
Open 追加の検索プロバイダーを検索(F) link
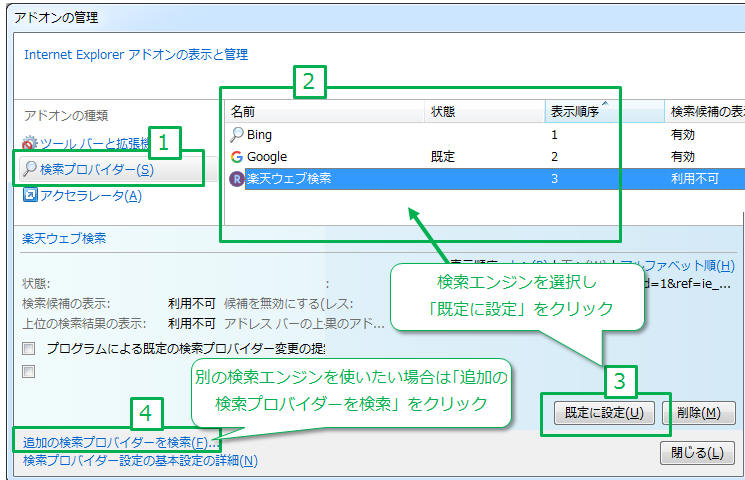point(119,442)
